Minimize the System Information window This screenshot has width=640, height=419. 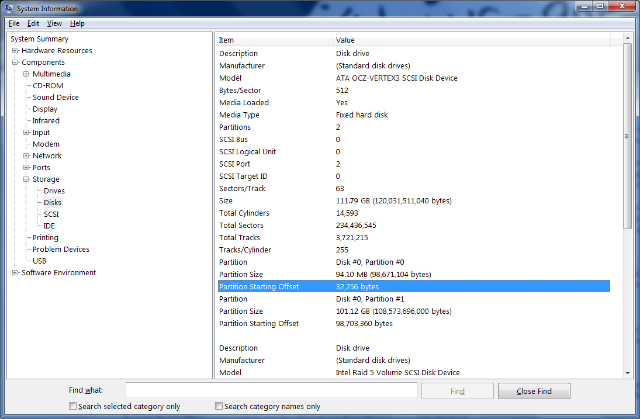tap(584, 6)
